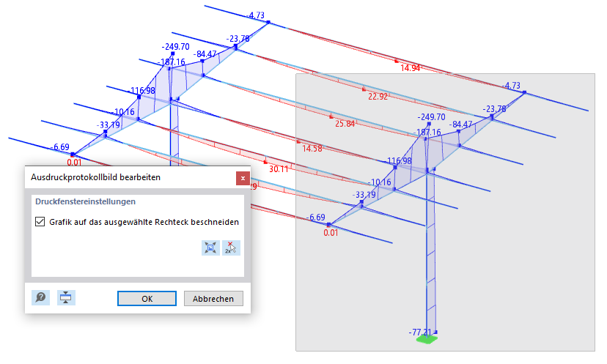
Task: Click the fit-selection-rectangle icon in Druckfenstereinstellungen
Action: pos(210,248)
